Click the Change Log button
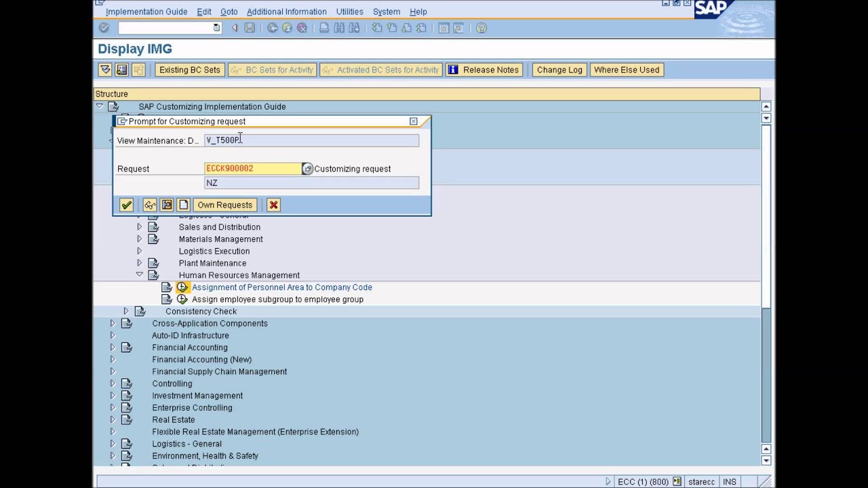Screen dimensions: 868x488 [x=559, y=70]
